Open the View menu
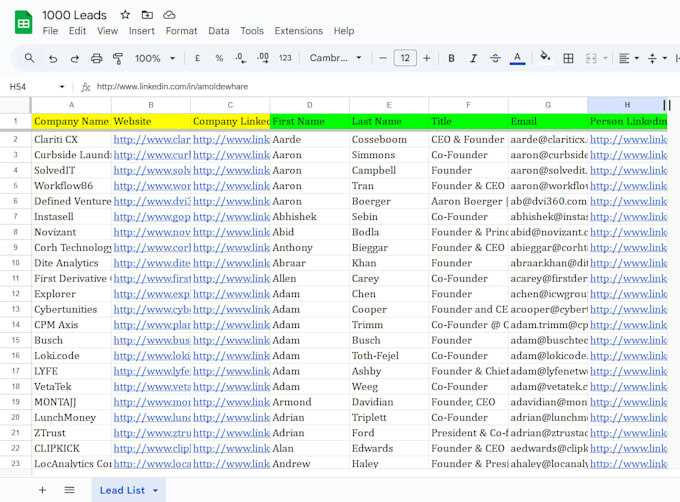Screen dimensions: 680x502 coord(107,31)
